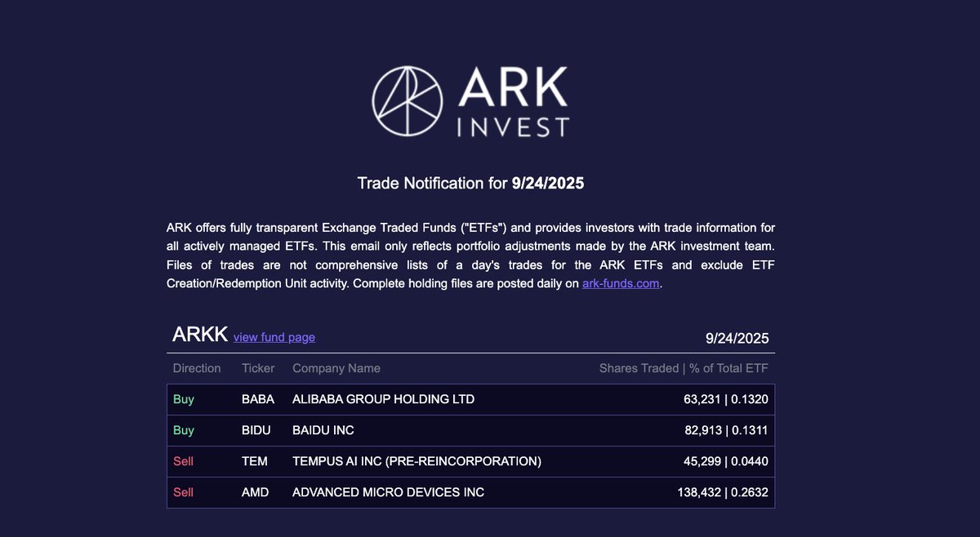
Task: Select the Direction column header
Action: tap(197, 368)
